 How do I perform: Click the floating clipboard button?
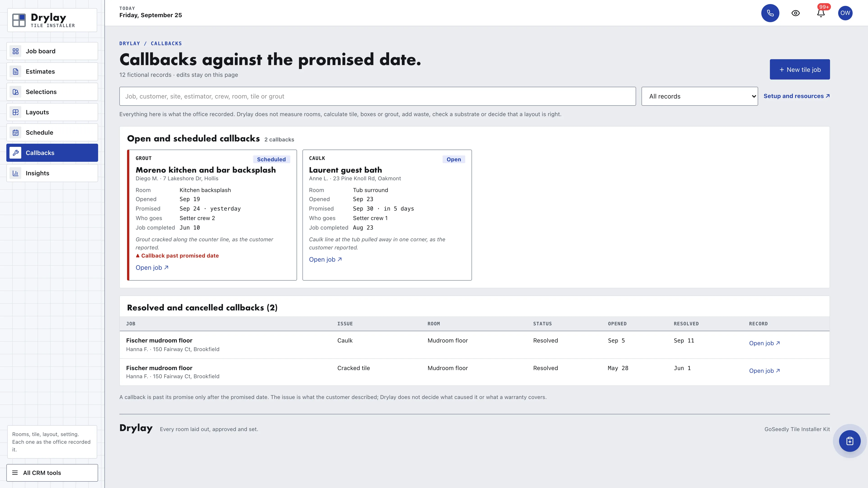click(850, 441)
